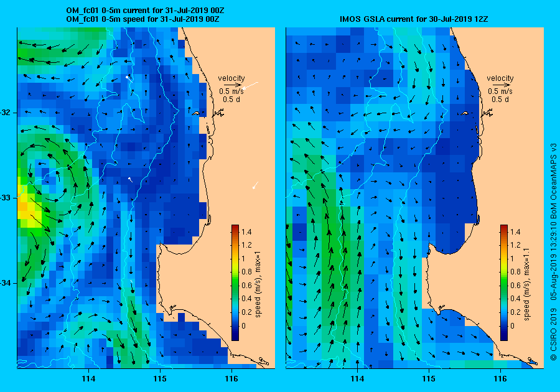Image resolution: width=560 pixels, height=392 pixels.
Task: Click the '-32' latitude label
Action: coord(6,113)
